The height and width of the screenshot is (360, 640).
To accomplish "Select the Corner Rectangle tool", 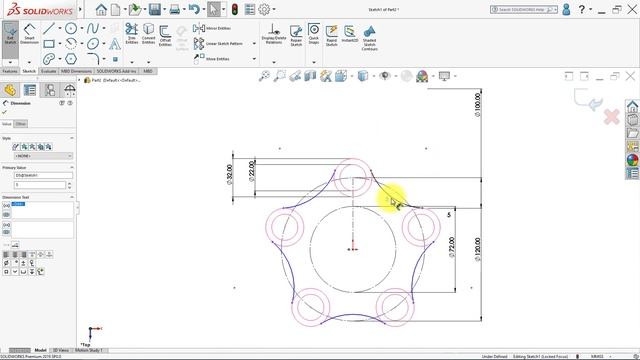I will (49, 43).
